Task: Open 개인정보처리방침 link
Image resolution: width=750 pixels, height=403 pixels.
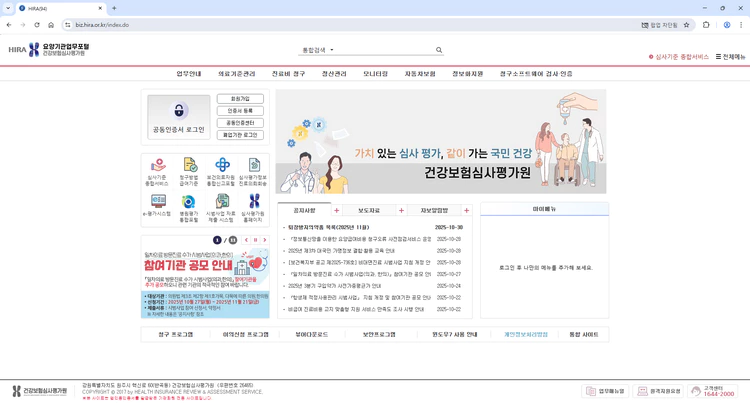Action: tap(526, 335)
